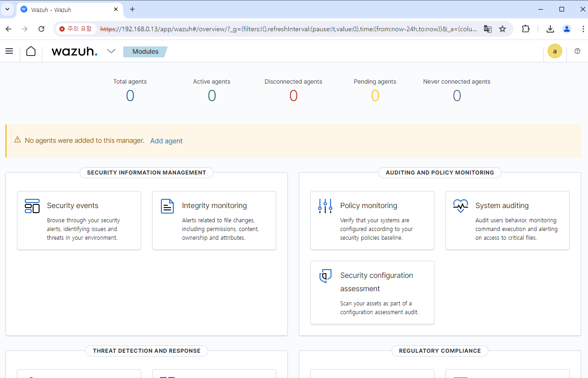Go forward in the browser
The height and width of the screenshot is (378, 588).
(x=25, y=29)
